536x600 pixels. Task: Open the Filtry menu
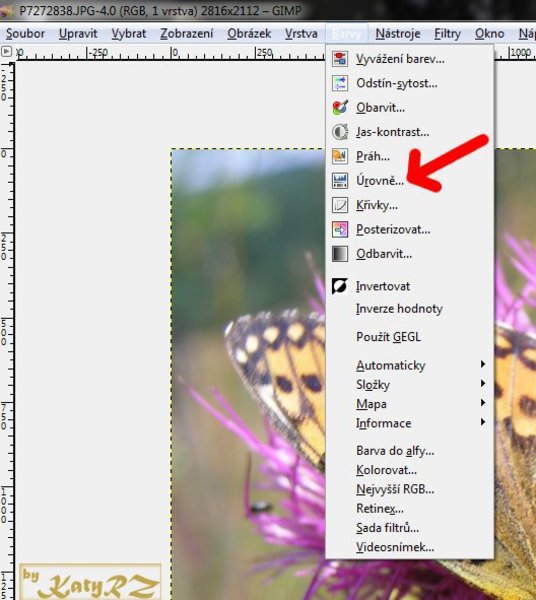pos(447,34)
